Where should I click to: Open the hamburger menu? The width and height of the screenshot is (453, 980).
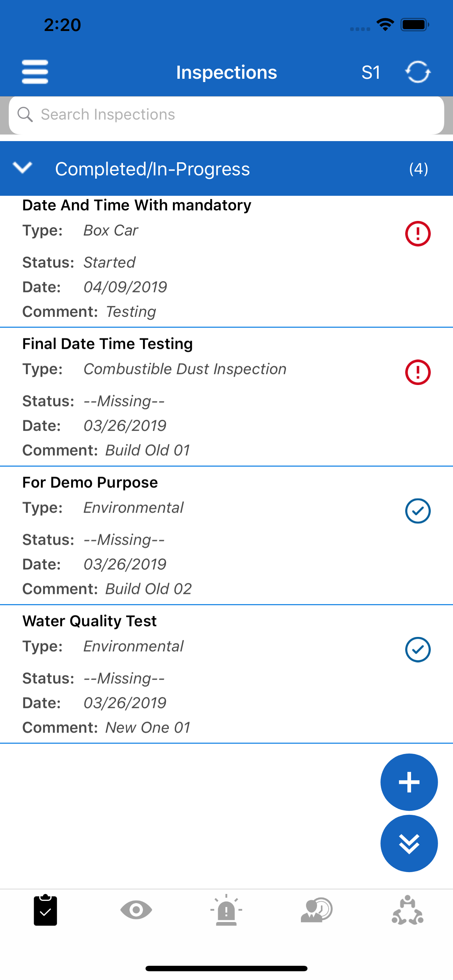35,72
